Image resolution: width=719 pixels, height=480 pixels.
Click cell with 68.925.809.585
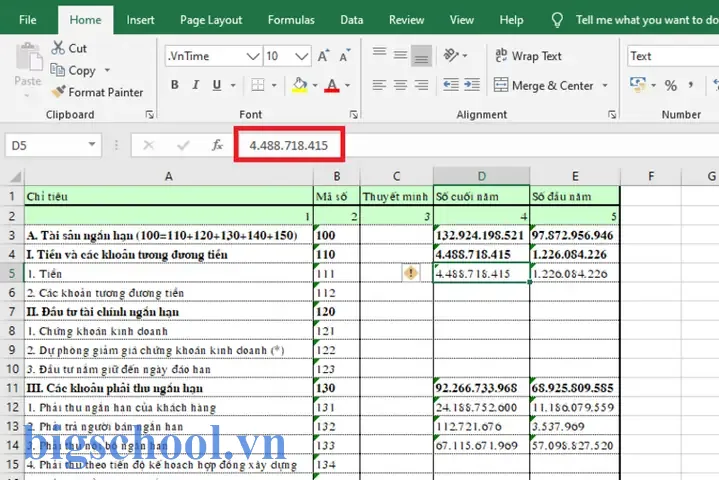[574, 388]
